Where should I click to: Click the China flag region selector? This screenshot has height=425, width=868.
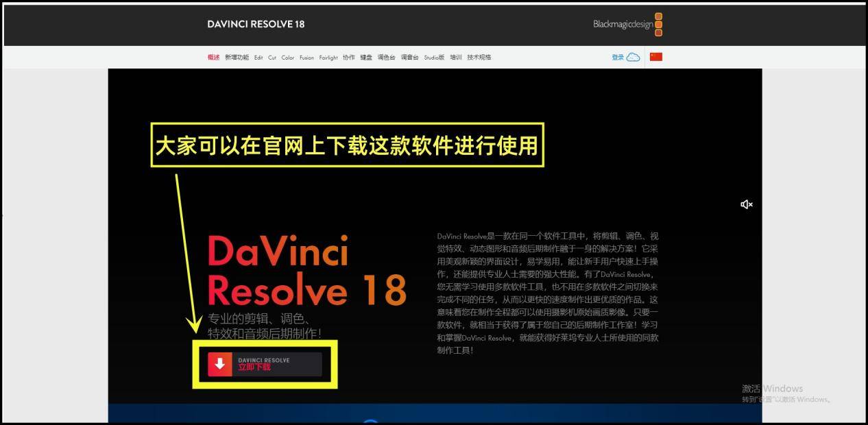(x=656, y=57)
